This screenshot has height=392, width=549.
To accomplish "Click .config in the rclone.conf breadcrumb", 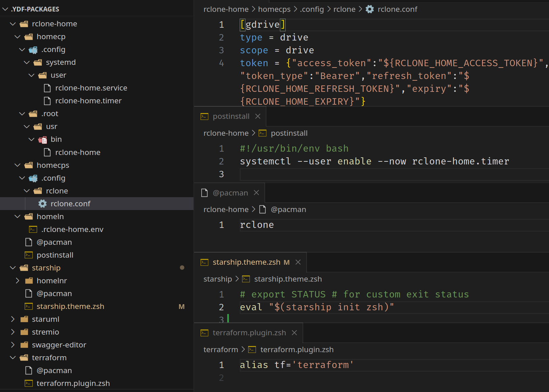I will pyautogui.click(x=312, y=9).
